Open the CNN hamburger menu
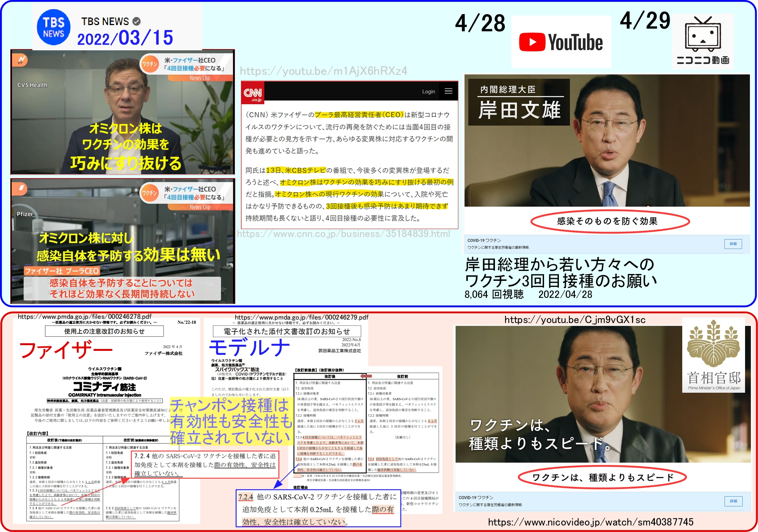 448,91
